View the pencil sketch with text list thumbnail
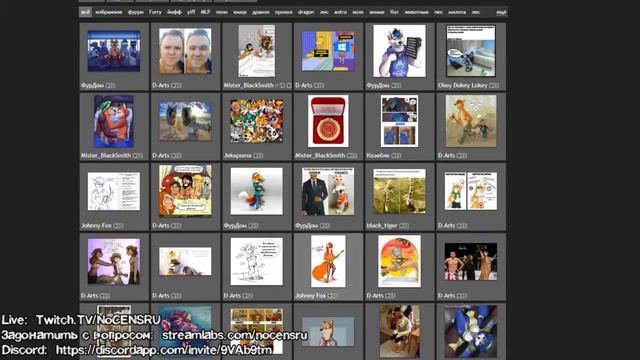 tap(114, 191)
